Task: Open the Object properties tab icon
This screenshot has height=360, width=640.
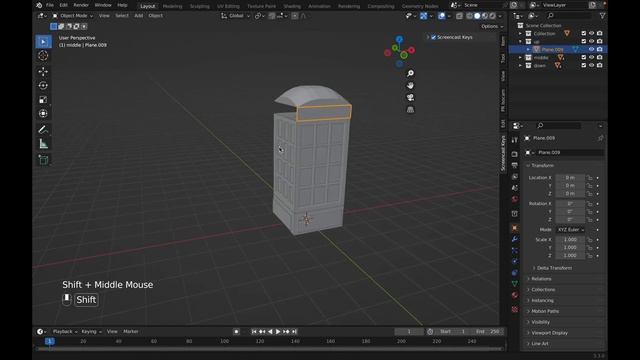Action: 515,228
